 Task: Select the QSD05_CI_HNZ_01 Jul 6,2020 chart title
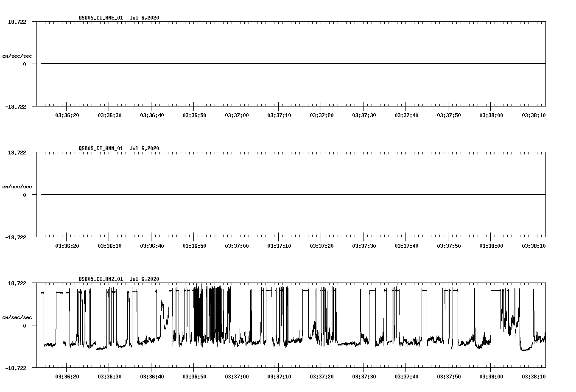119,279
